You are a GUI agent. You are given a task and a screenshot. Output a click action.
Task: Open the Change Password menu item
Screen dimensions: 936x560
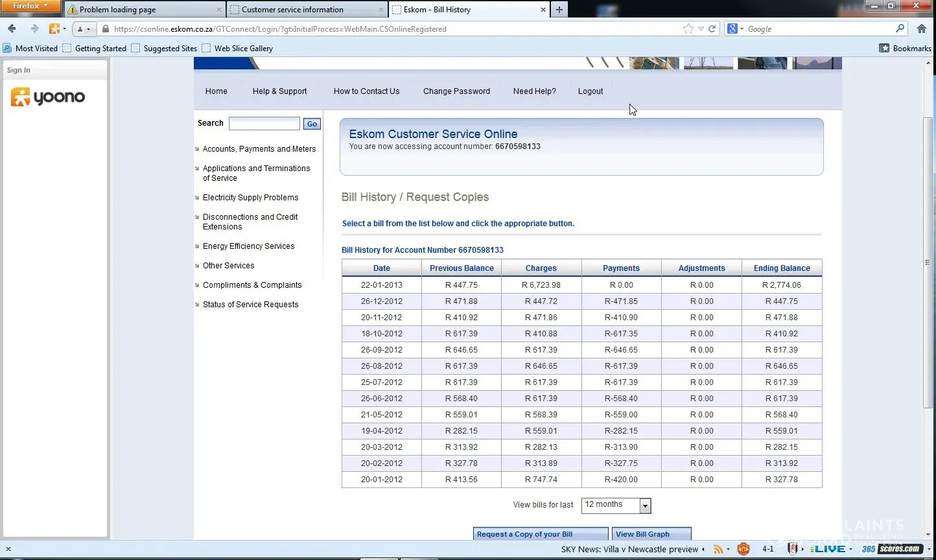click(x=456, y=91)
